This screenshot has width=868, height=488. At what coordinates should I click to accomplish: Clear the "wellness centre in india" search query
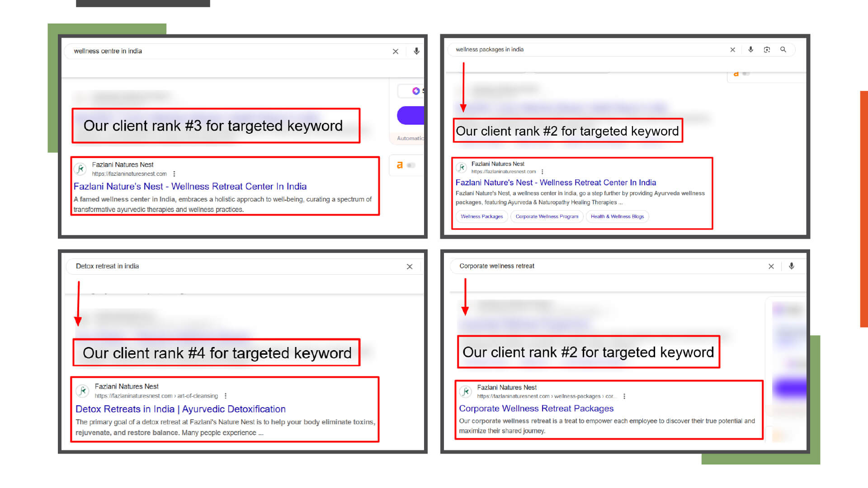click(396, 52)
